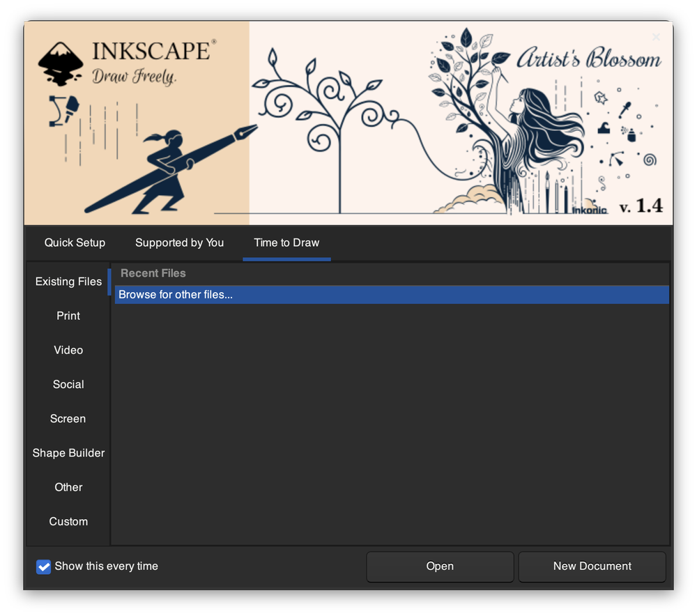
Task: Uncheck Show this every time checkbox
Action: coord(43,567)
